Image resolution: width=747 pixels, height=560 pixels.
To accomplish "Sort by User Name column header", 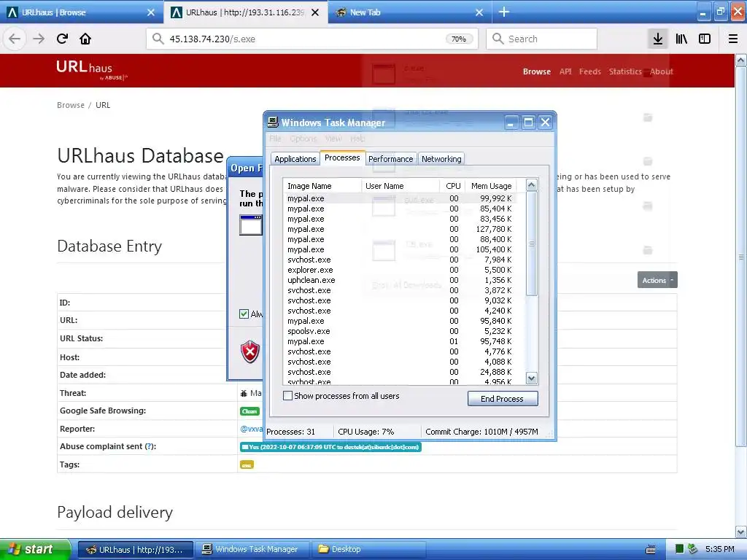I will point(400,186).
